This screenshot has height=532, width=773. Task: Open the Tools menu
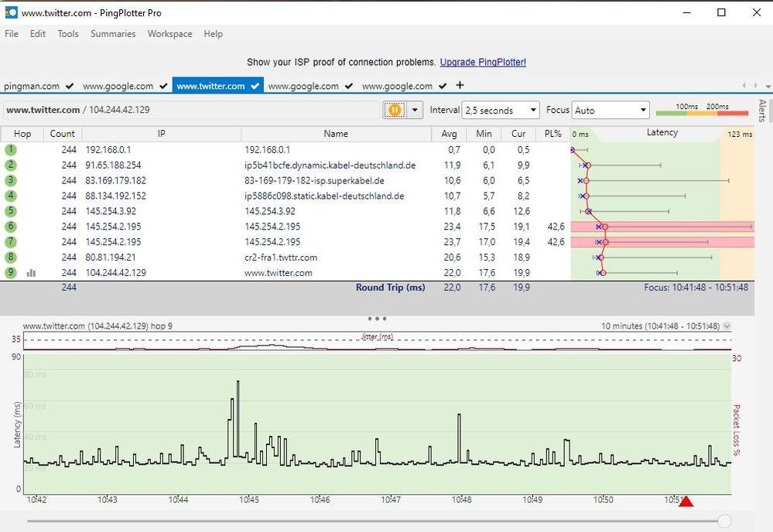68,33
